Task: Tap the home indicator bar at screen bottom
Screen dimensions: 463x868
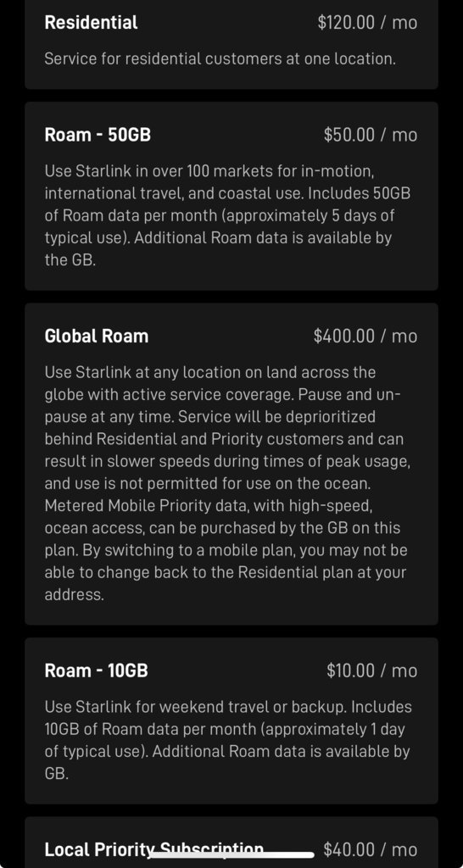Action: point(231,854)
